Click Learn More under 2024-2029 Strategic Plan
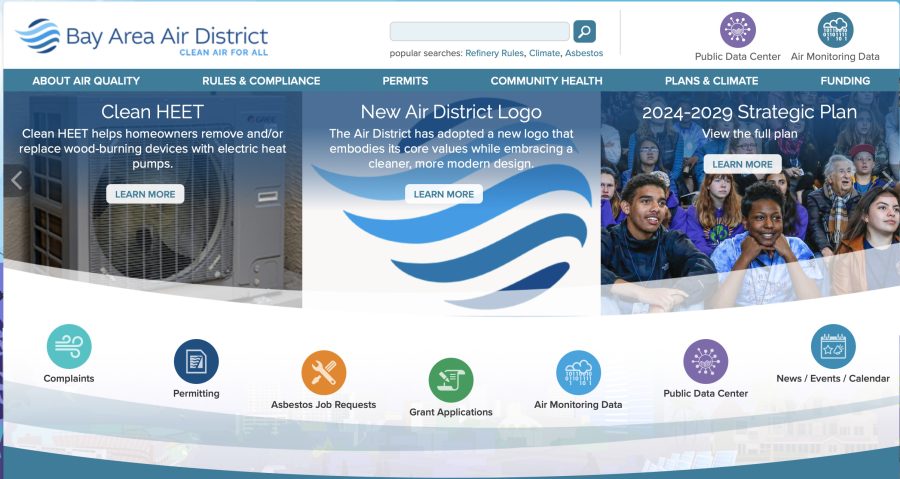 pyautogui.click(x=743, y=164)
